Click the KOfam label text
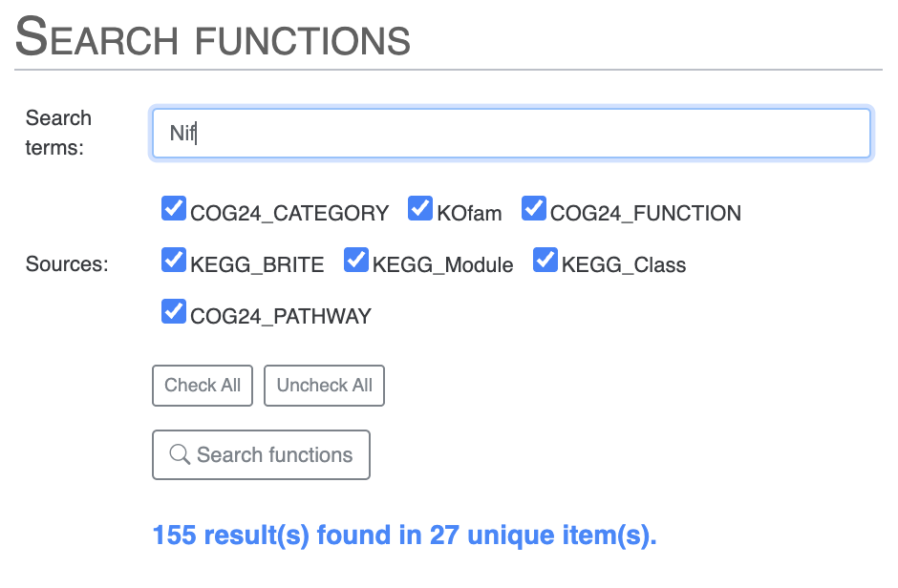This screenshot has width=898, height=588. (469, 214)
